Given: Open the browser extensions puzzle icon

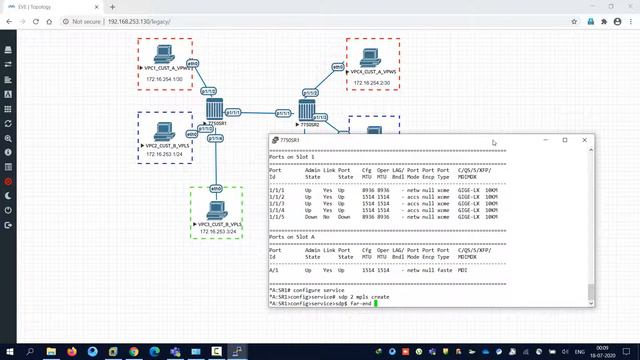Looking at the screenshot, I should click(x=604, y=22).
